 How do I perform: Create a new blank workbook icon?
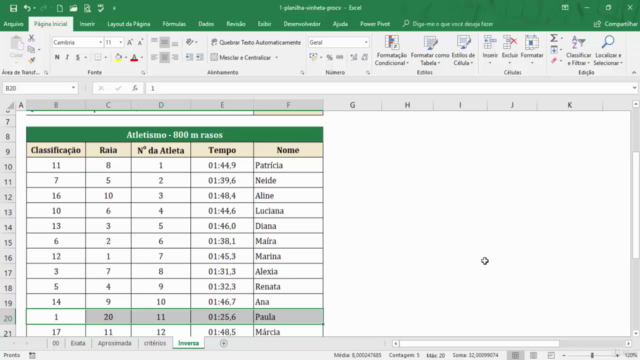[x=60, y=8]
